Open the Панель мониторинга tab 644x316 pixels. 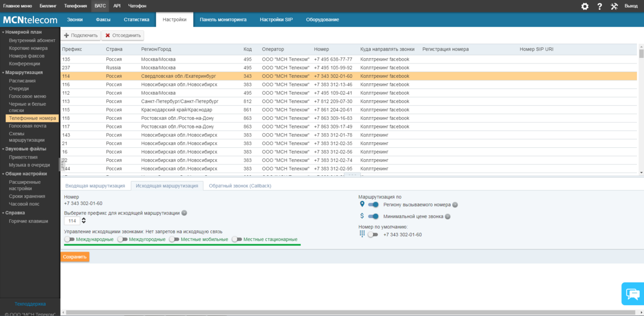[x=223, y=19]
